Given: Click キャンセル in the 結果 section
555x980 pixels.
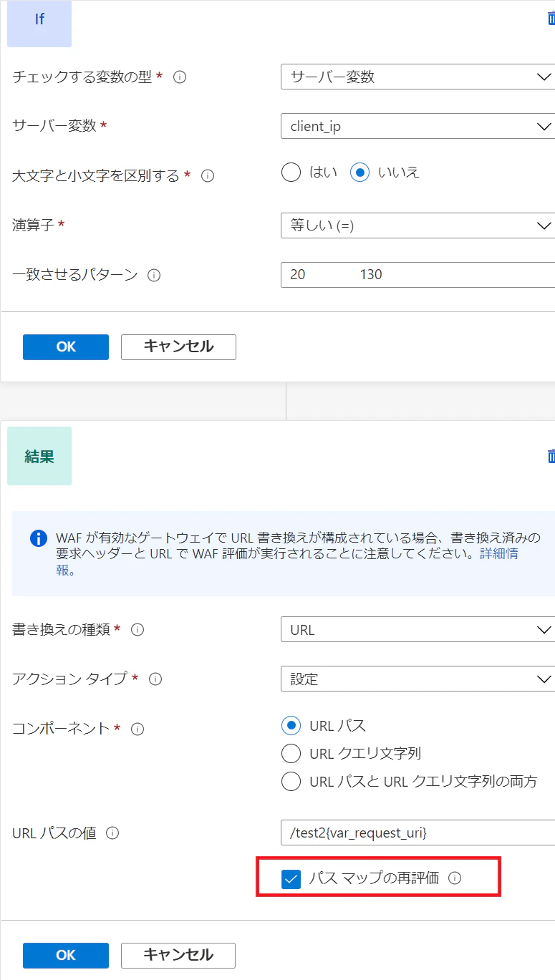Looking at the screenshot, I should pos(178,955).
